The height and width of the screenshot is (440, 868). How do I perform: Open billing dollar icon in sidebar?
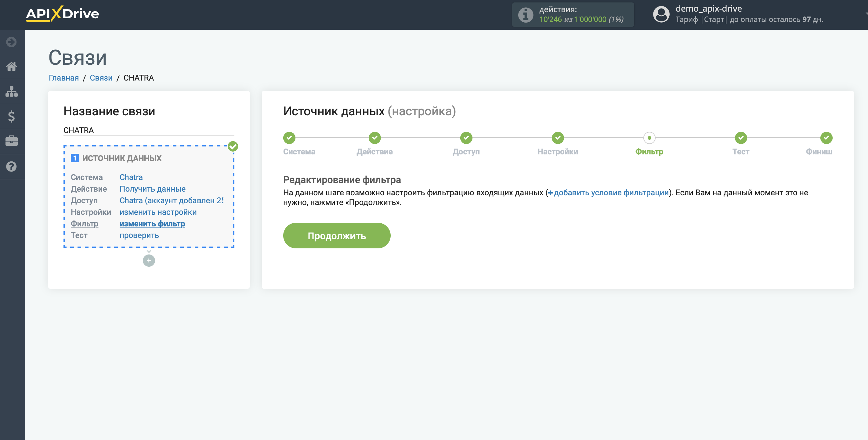[12, 117]
